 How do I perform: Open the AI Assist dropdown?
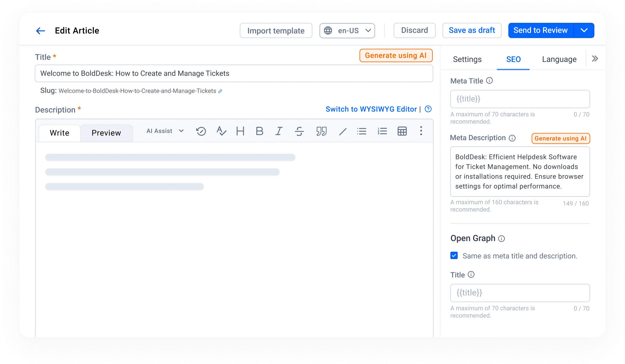point(164,131)
